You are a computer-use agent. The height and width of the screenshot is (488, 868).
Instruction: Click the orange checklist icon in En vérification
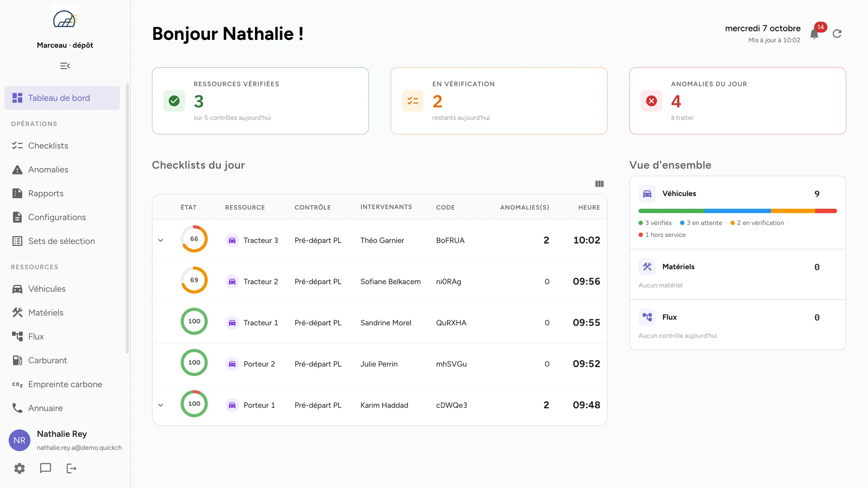[413, 101]
